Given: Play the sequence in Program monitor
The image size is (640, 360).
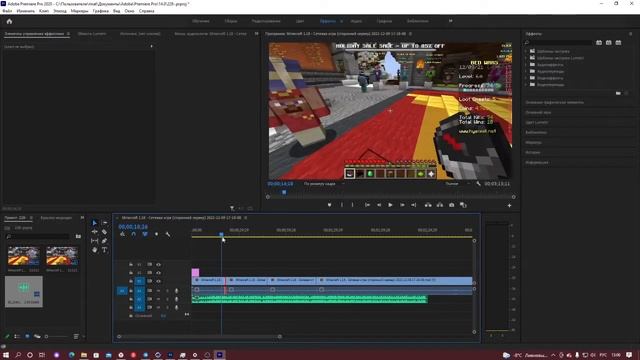Looking at the screenshot, I should tap(390, 205).
